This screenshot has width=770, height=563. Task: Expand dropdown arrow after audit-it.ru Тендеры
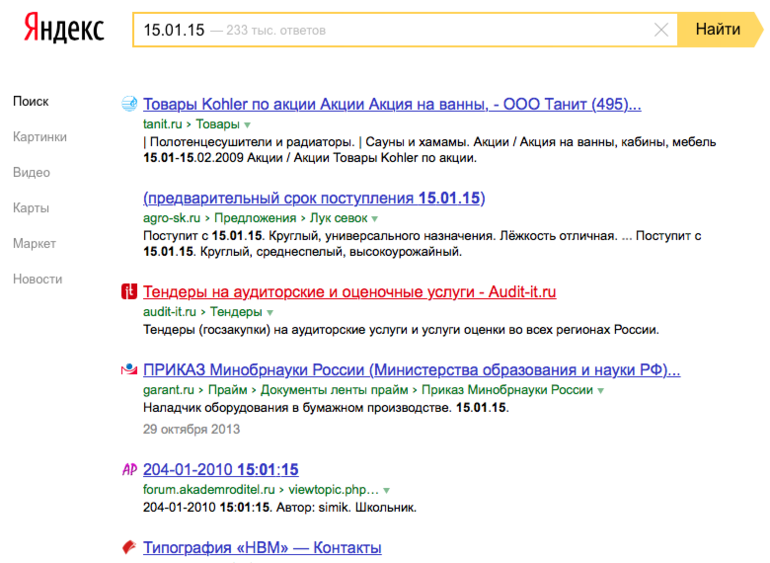(270, 312)
